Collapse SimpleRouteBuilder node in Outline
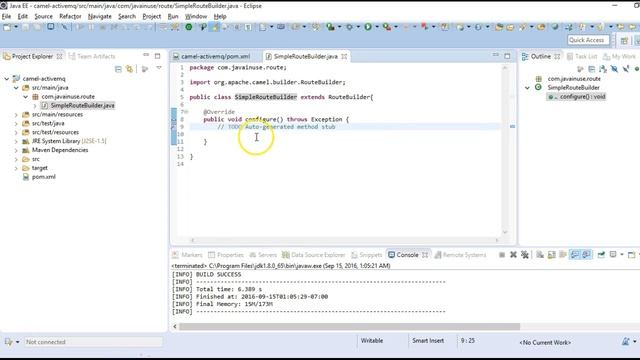Viewport: 640px width, 360px height. tap(527, 87)
